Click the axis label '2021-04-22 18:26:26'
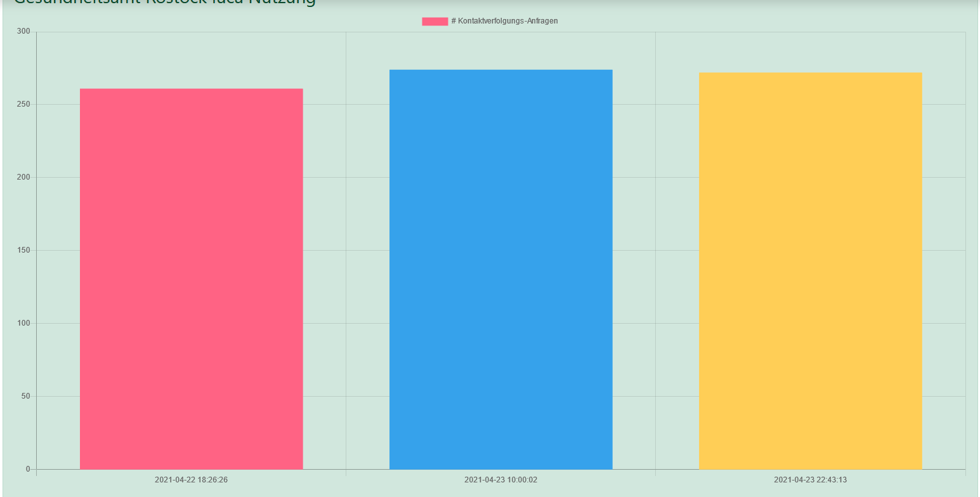Screen dimensions: 980x497 coord(190,480)
